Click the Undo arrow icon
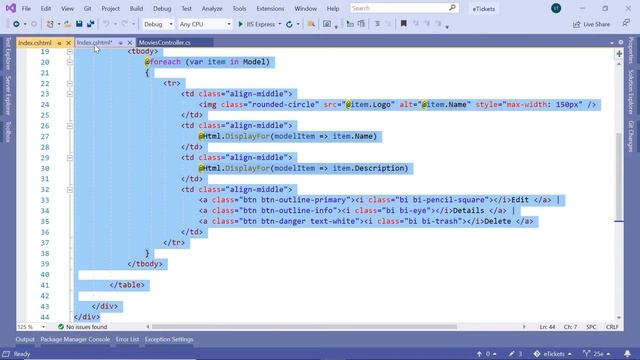 [x=106, y=24]
